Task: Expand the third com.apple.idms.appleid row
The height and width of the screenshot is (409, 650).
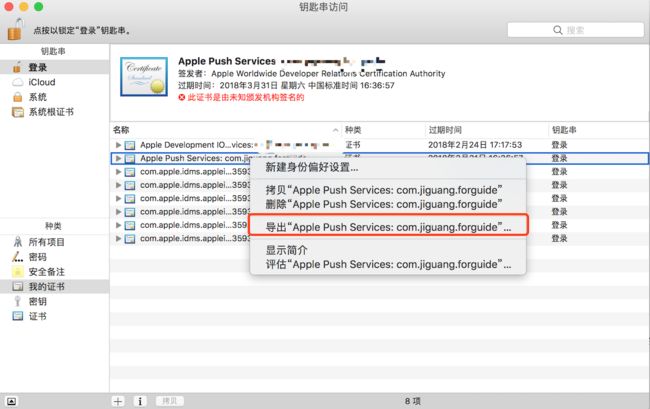Action: [118, 198]
